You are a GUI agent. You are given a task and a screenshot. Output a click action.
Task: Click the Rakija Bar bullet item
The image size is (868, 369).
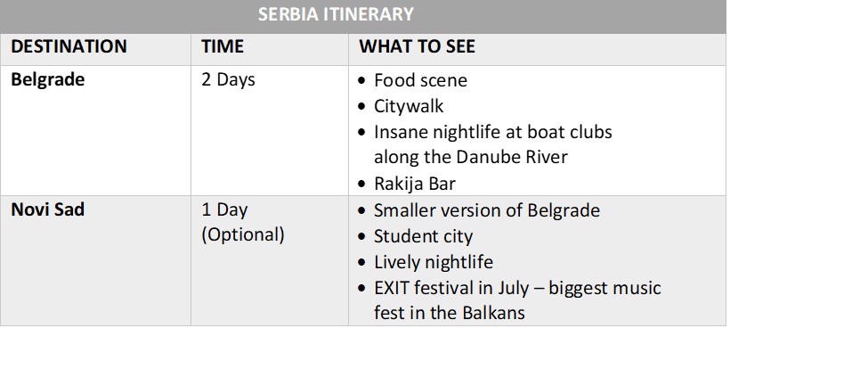pyautogui.click(x=415, y=184)
